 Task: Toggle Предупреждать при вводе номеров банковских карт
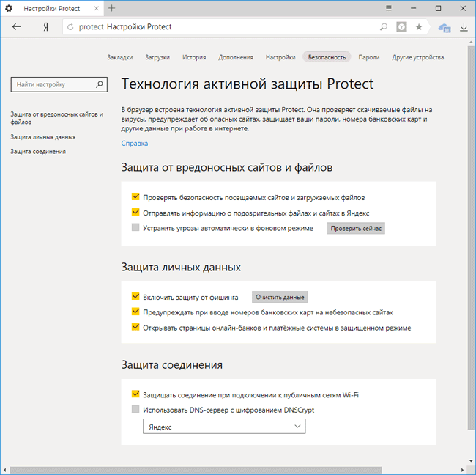(135, 312)
